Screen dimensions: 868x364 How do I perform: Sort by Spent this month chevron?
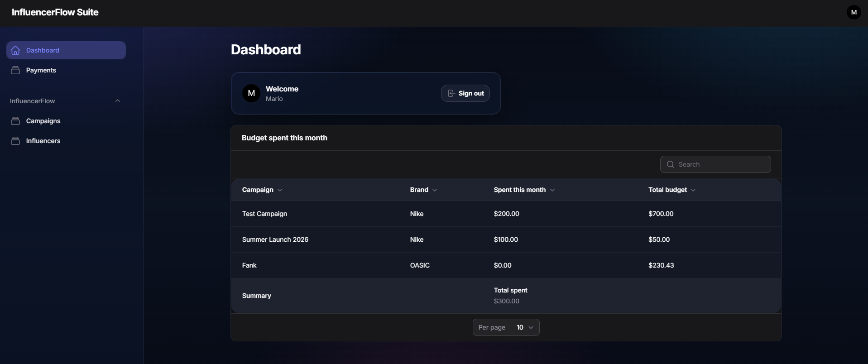[x=552, y=190]
